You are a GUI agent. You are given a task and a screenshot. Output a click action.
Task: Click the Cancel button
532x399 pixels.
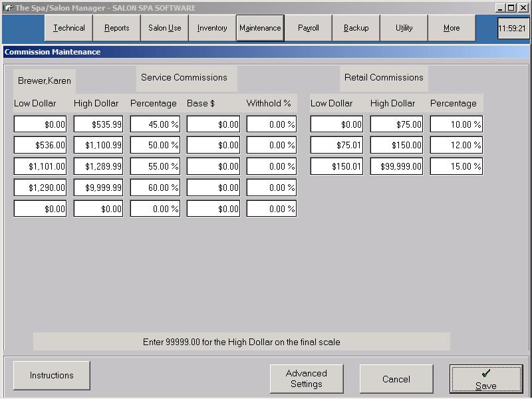tap(396, 379)
